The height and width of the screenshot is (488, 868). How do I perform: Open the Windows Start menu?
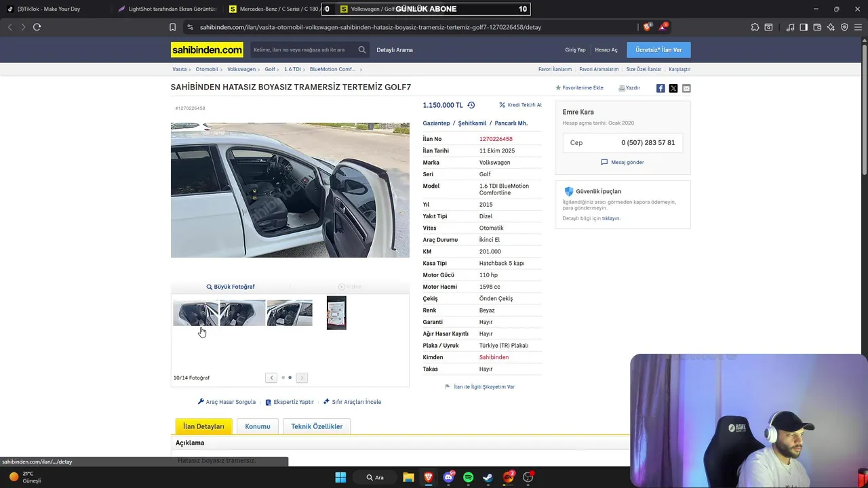[340, 477]
